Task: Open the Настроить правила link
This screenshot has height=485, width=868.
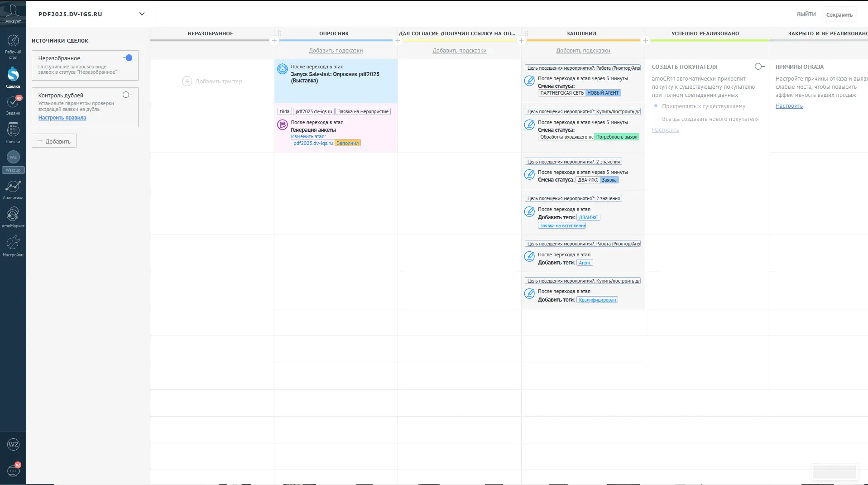Action: click(62, 118)
